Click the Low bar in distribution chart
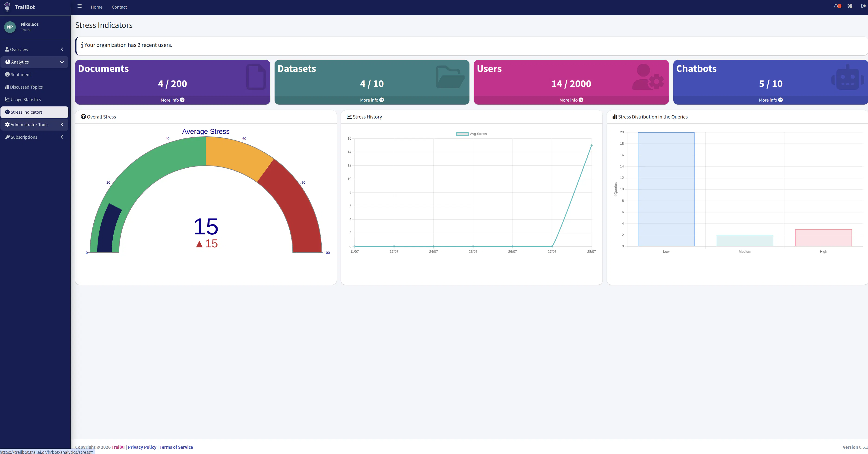The width and height of the screenshot is (868, 454). coord(666,189)
